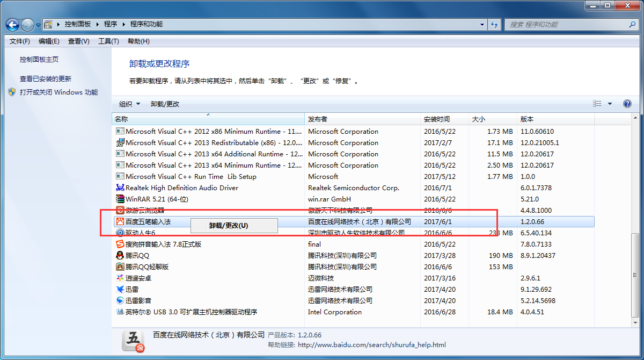
Task: Open the view options dropdown arrow
Action: pos(610,104)
